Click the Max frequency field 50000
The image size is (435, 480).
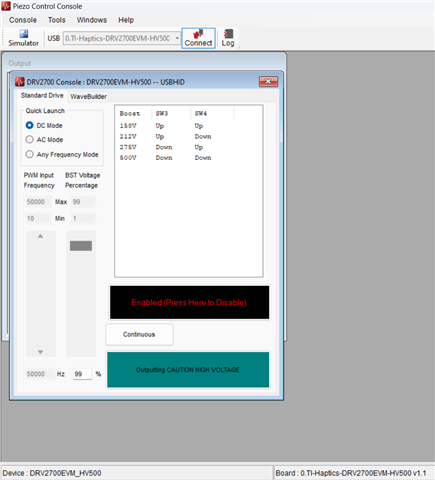(x=38, y=202)
